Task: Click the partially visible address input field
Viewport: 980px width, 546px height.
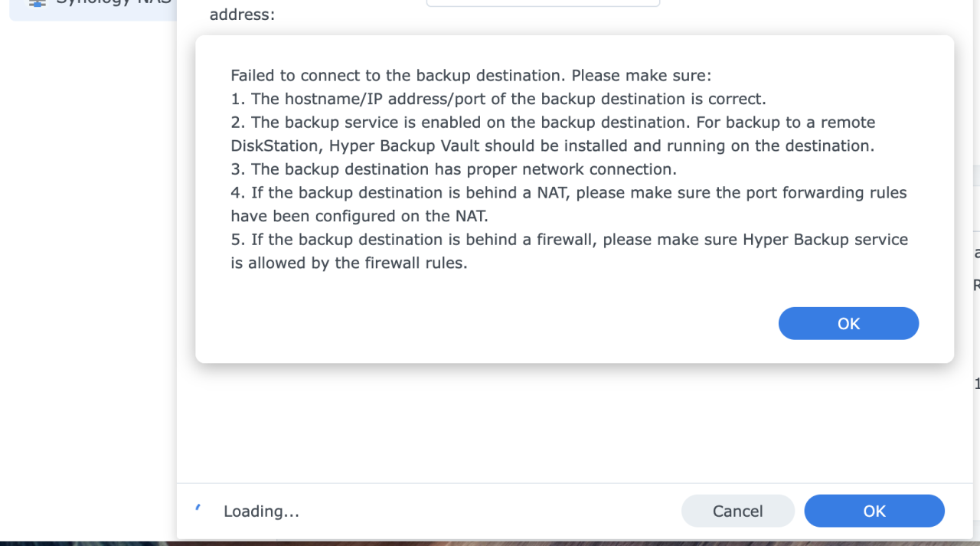Action: click(x=543, y=3)
